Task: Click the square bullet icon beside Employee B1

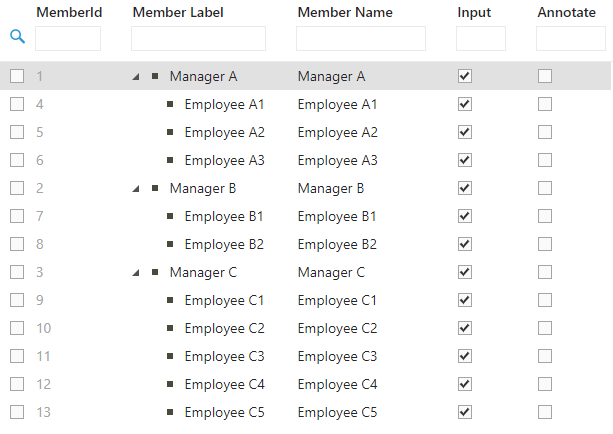Action: [170, 216]
